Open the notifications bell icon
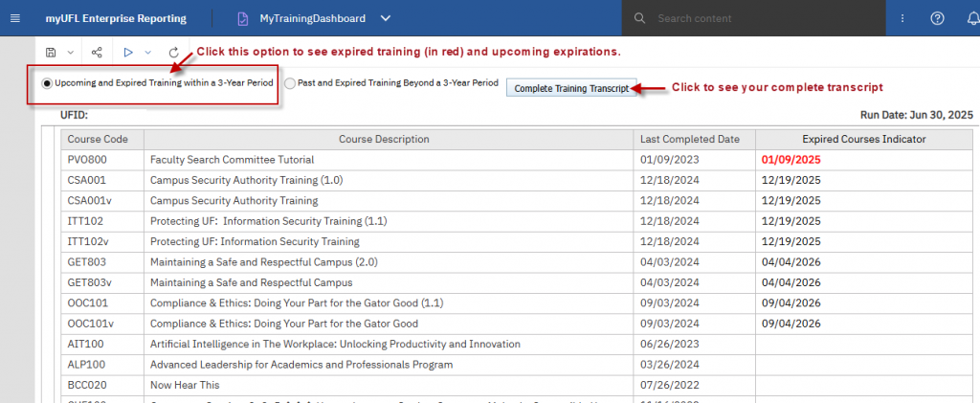Image resolution: width=980 pixels, height=403 pixels. tap(973, 18)
